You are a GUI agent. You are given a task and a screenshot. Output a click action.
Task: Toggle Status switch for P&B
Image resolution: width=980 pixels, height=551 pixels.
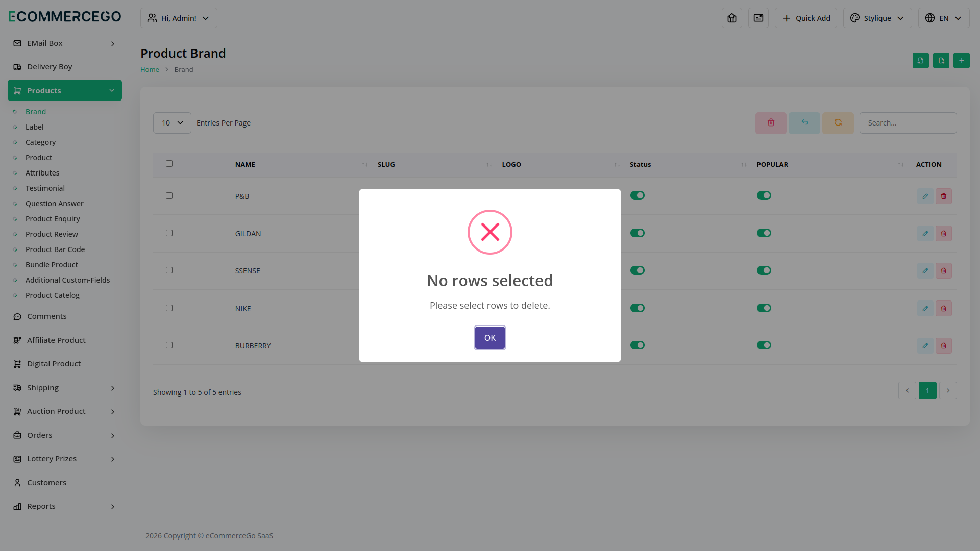coord(637,196)
